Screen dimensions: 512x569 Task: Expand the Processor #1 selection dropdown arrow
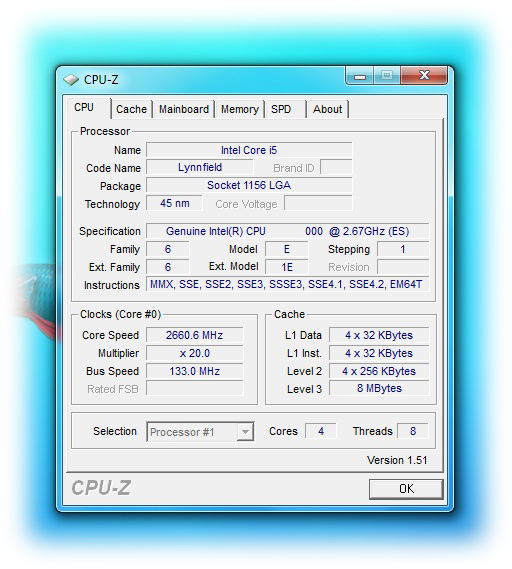click(245, 431)
